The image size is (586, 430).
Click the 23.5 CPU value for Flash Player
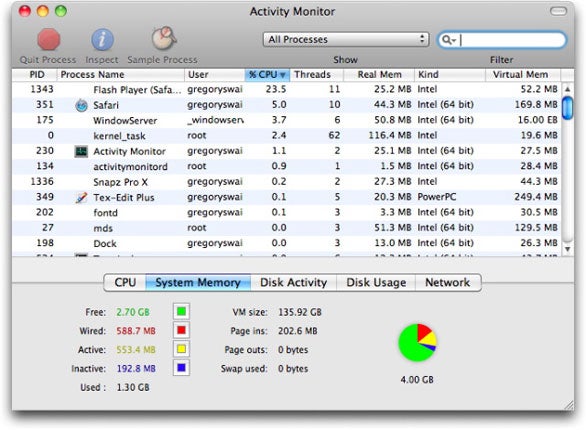point(276,89)
